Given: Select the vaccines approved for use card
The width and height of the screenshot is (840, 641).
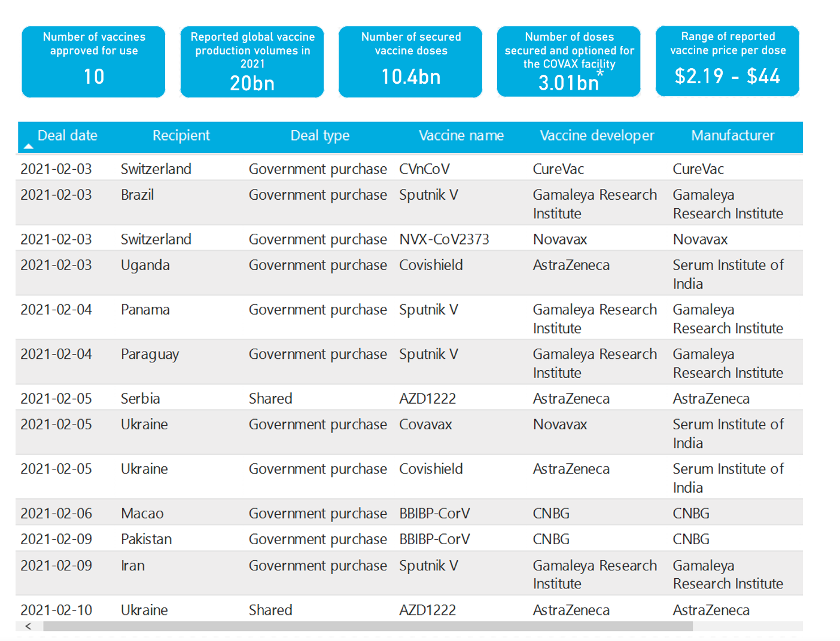Looking at the screenshot, I should pos(93,62).
